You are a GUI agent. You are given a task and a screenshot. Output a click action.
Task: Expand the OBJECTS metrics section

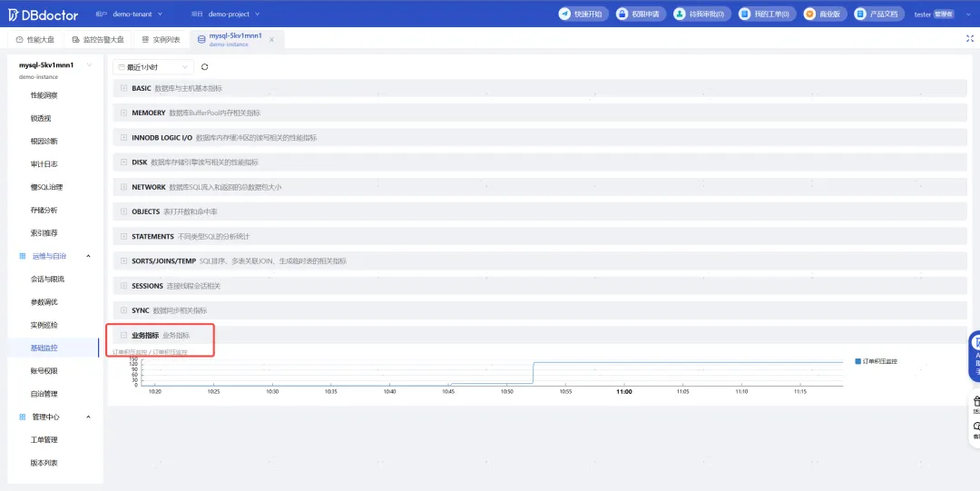[x=123, y=211]
